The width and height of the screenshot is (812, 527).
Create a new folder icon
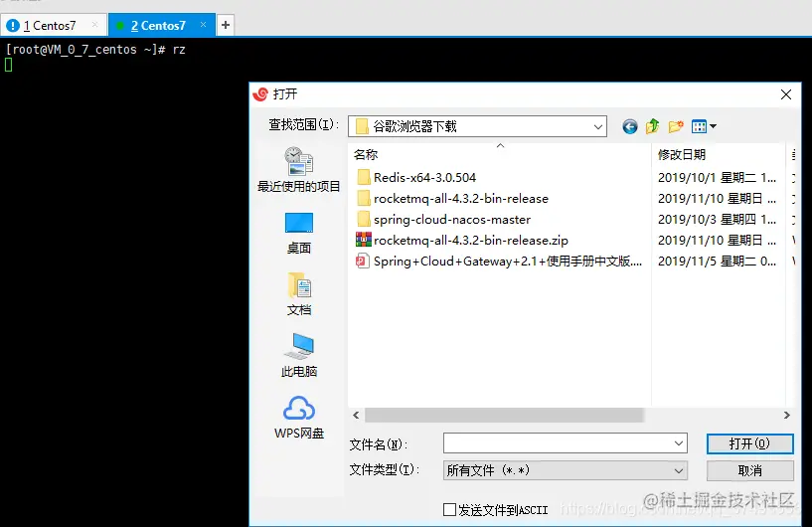pyautogui.click(x=676, y=126)
